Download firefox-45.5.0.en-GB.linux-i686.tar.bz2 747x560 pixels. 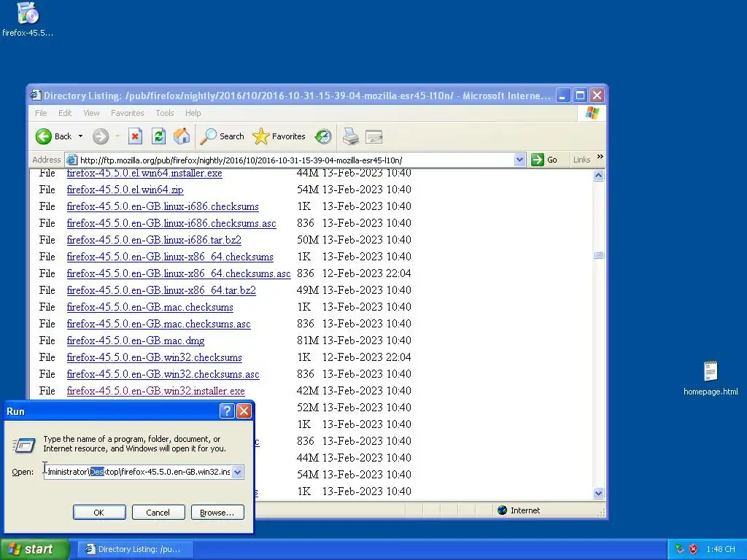click(x=154, y=239)
